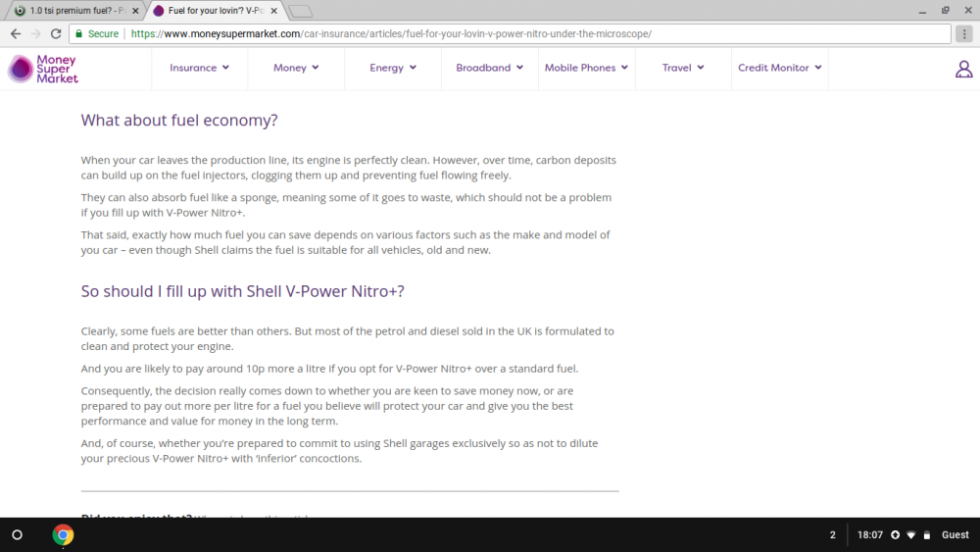Click the sentence about paying 10p more a litre
The width and height of the screenshot is (980, 552).
[329, 369]
